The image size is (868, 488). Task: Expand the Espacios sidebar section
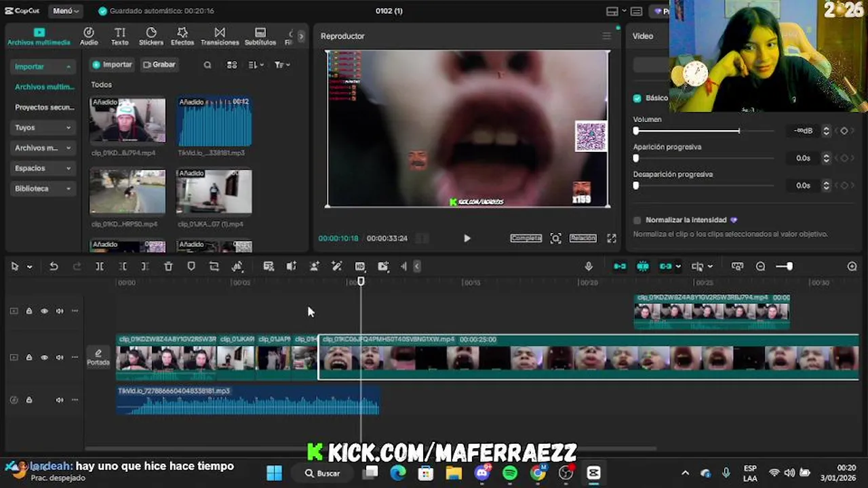43,168
